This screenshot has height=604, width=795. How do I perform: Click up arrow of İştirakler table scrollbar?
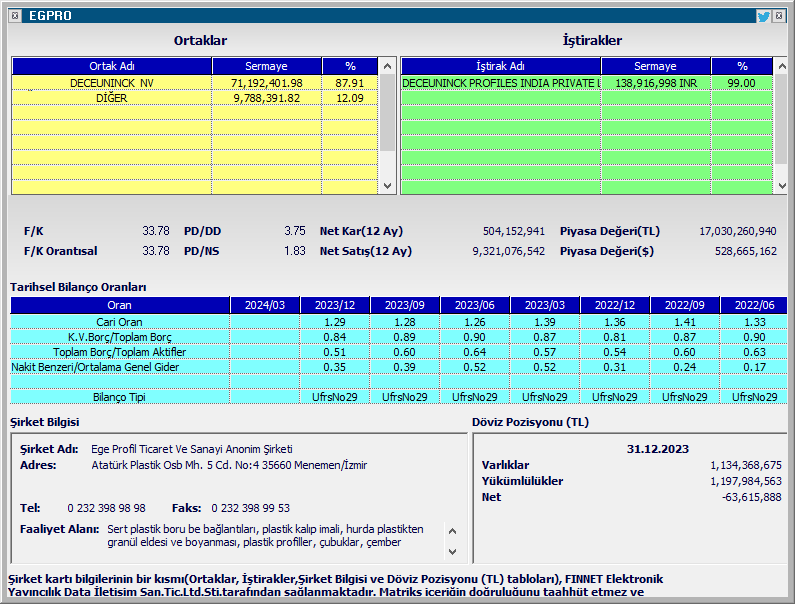781,66
